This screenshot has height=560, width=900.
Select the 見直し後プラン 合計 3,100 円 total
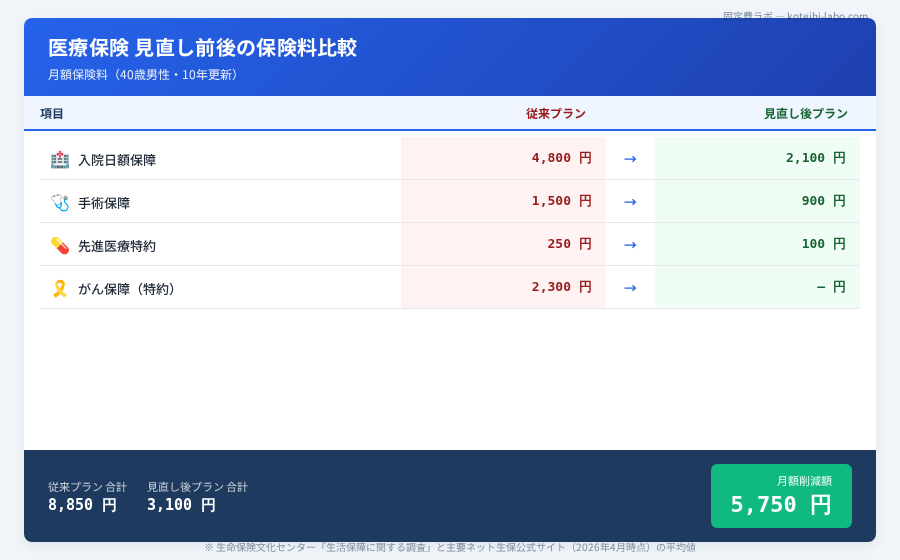[x=197, y=496]
